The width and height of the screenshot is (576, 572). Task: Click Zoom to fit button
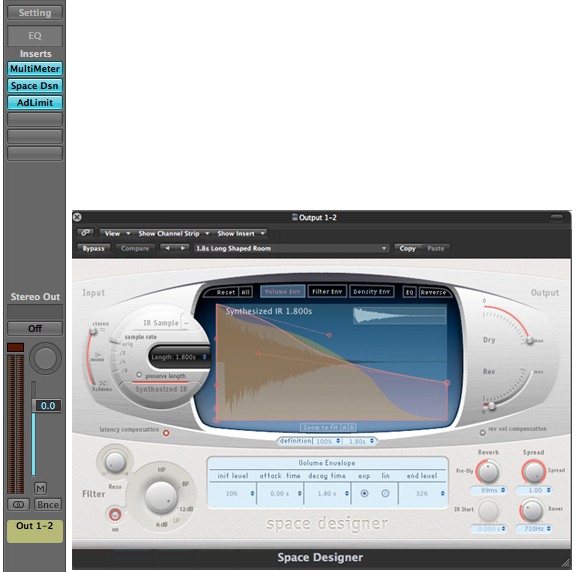click(320, 428)
